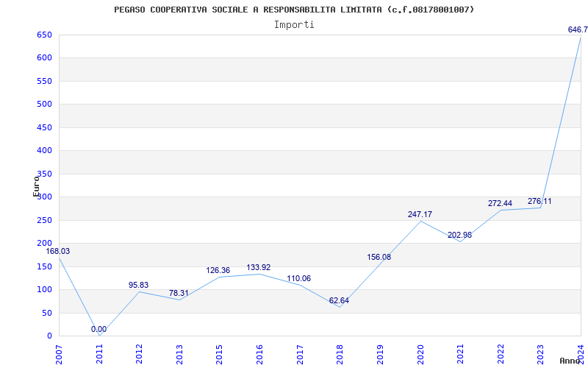Click the 2021 year tick label
Screen dimensions: 588x368
[x=460, y=355]
